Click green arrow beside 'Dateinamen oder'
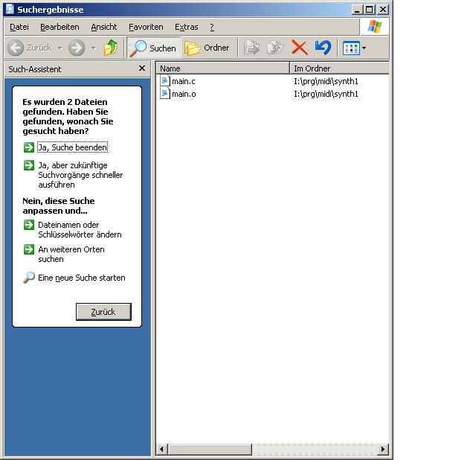Viewport: 476px width, 460px height. [x=29, y=225]
